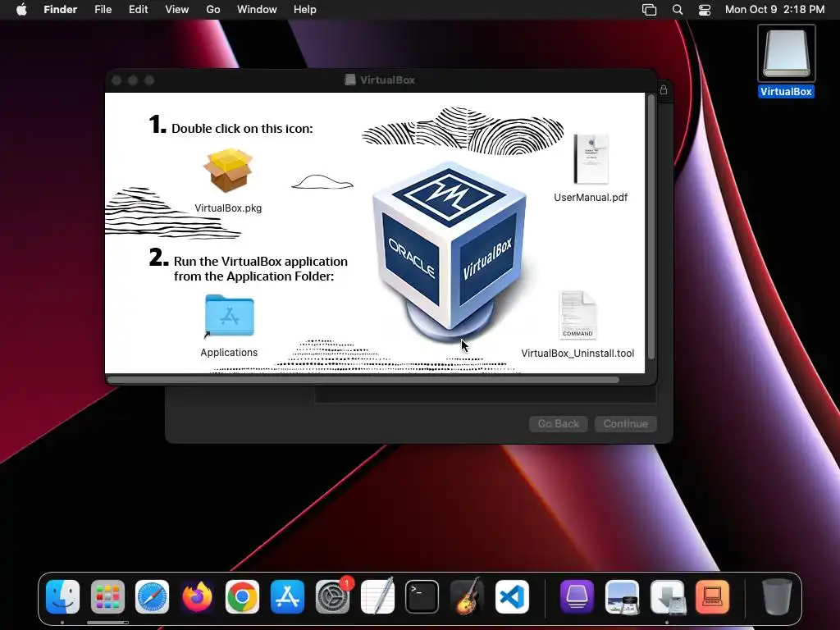
Task: Switch to the Installer app in Dock
Action: 668,597
